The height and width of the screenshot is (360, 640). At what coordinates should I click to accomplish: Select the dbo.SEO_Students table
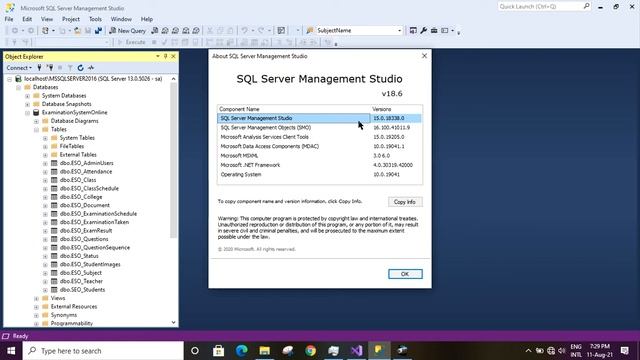pyautogui.click(x=82, y=290)
